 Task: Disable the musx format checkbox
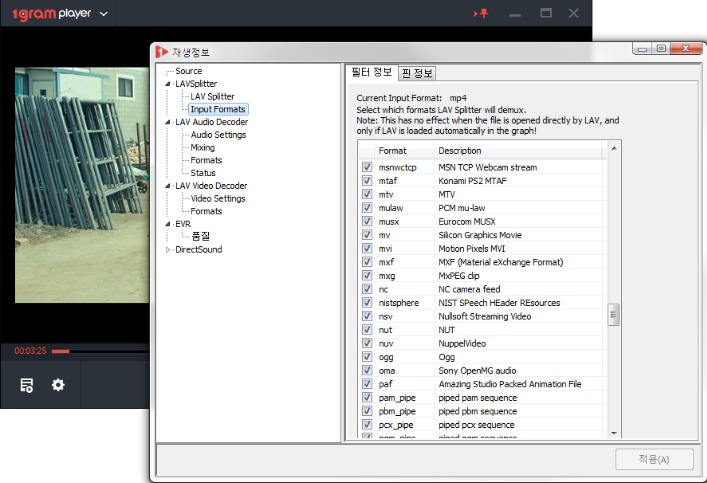(367, 221)
